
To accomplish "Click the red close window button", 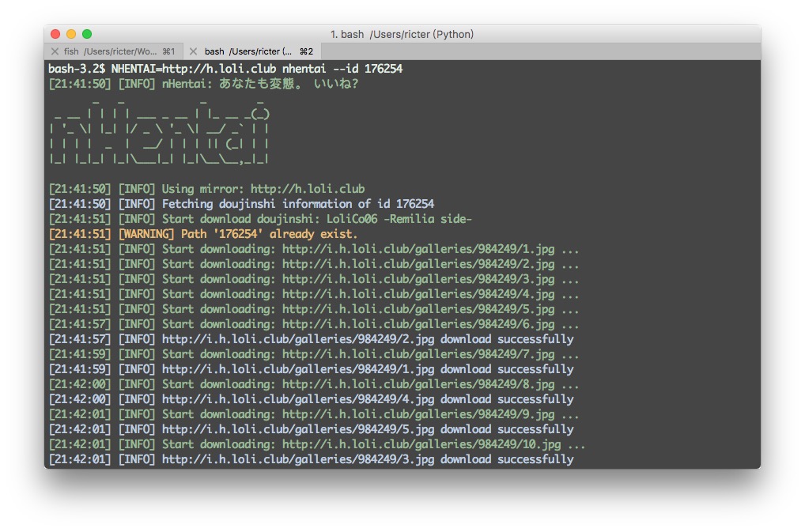I will [x=55, y=34].
